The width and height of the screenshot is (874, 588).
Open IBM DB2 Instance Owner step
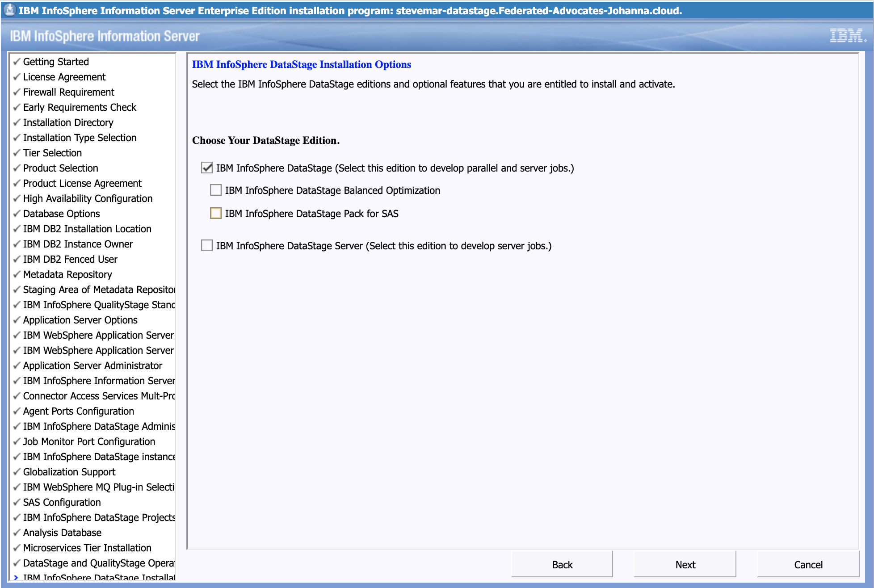78,244
